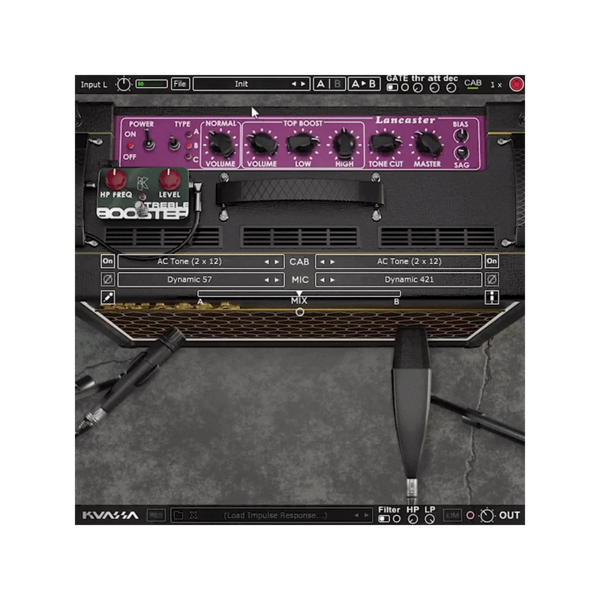Open impulse response folder icon

(179, 515)
